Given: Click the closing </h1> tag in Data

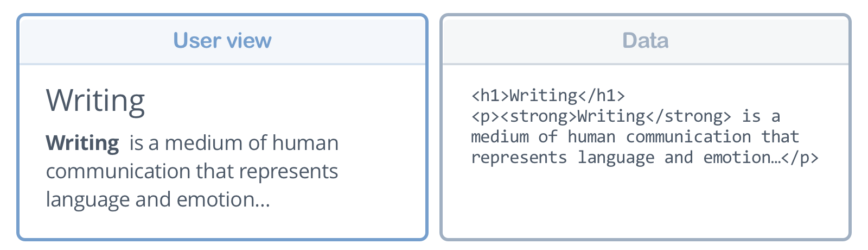Looking at the screenshot, I should pyautogui.click(x=602, y=96).
